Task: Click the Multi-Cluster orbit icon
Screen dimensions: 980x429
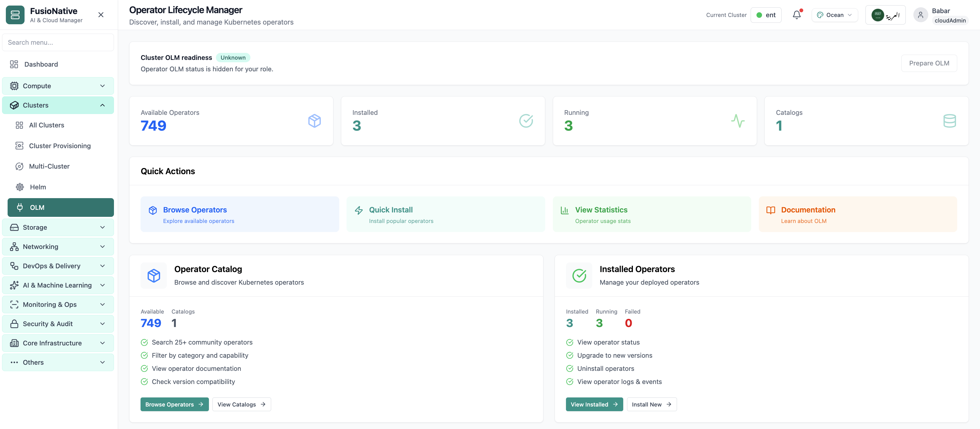Action: click(19, 166)
